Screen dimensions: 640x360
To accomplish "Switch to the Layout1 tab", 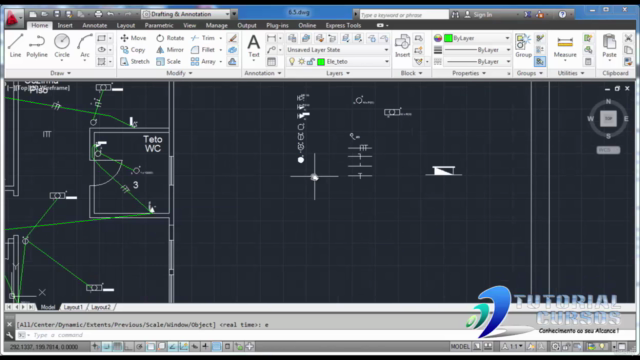I will [x=73, y=307].
